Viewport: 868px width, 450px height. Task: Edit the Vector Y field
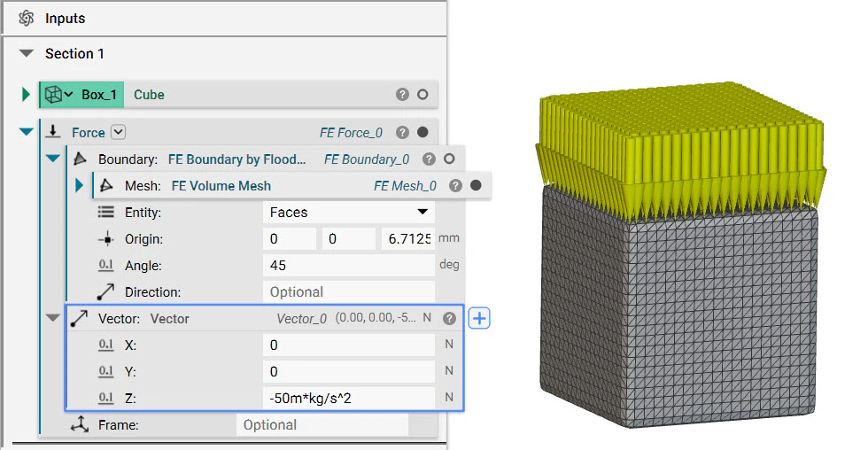(x=349, y=371)
